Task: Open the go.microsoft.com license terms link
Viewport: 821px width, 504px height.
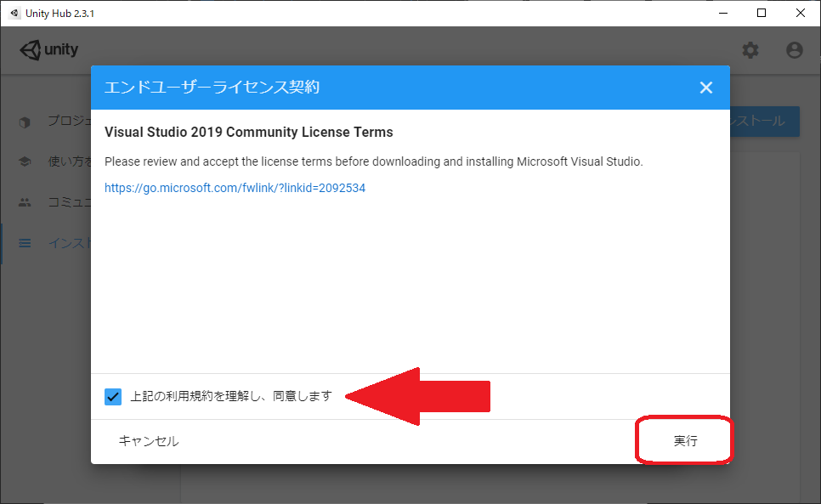Action: (235, 188)
